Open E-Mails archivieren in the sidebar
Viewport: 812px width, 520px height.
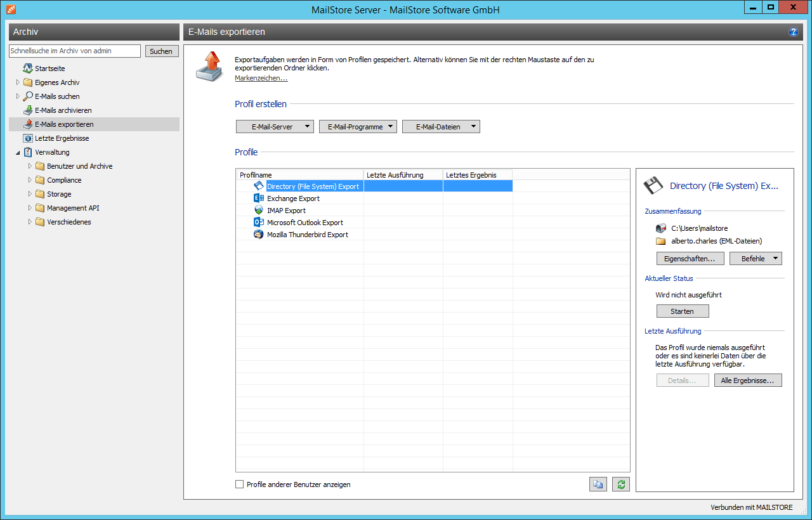(63, 110)
